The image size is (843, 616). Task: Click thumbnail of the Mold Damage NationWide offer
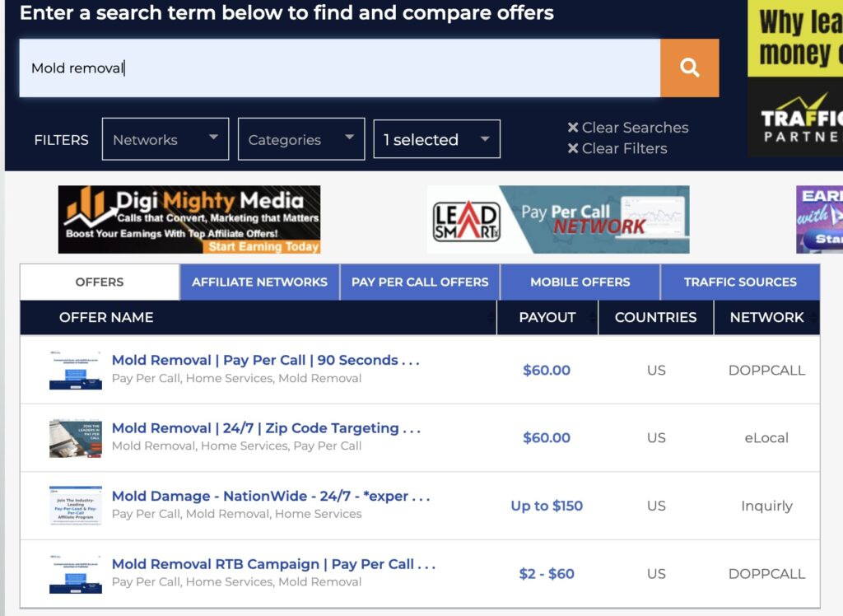pyautogui.click(x=75, y=506)
